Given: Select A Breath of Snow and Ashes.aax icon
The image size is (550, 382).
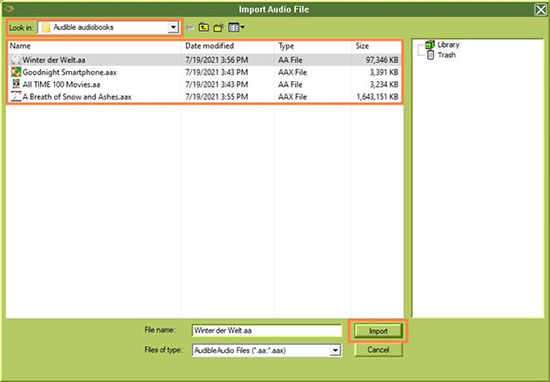Looking at the screenshot, I should tap(16, 97).
